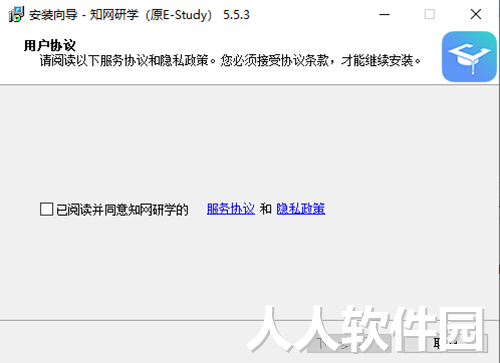The image size is (500, 363).
Task: Tick the agreement checkbox box
Action: [46, 209]
